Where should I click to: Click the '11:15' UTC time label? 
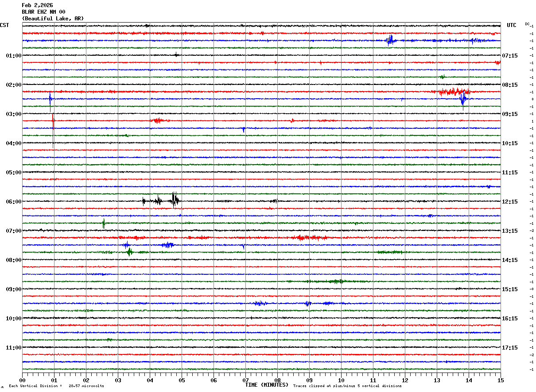pyautogui.click(x=510, y=173)
